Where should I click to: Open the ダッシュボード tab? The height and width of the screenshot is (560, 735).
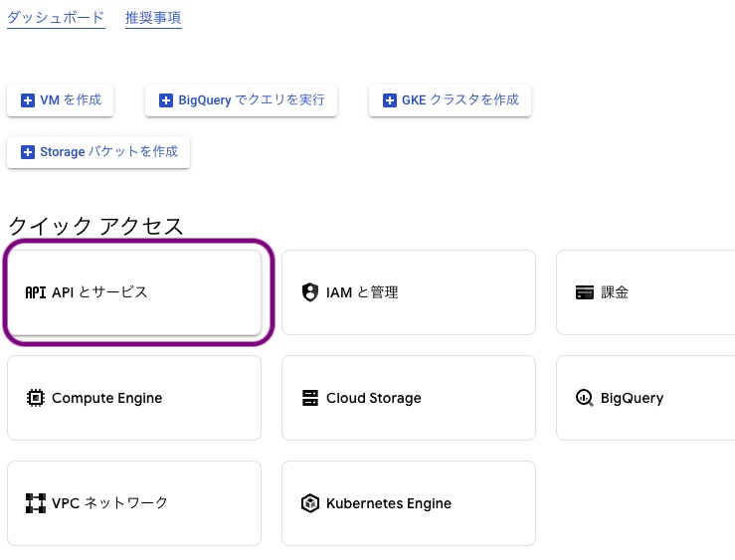click(x=56, y=18)
